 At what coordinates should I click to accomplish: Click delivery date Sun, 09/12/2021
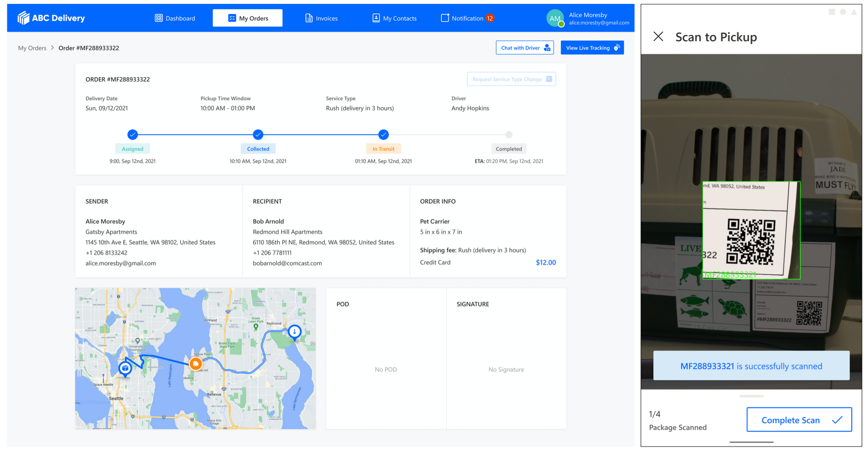107,108
